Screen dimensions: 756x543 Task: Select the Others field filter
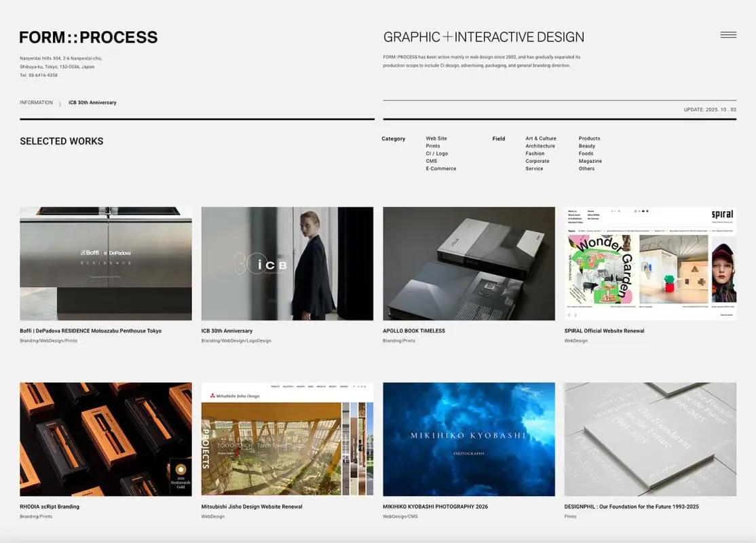(x=586, y=169)
